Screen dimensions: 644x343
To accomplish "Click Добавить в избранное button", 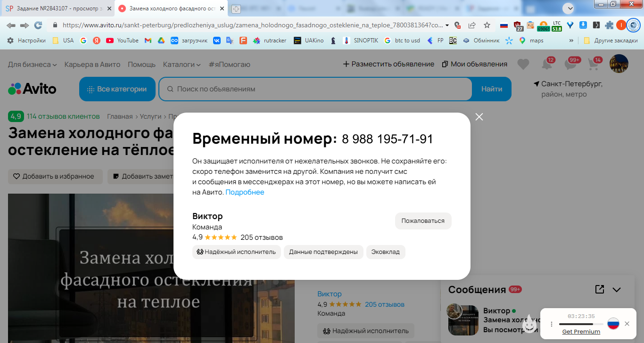I will coord(55,177).
